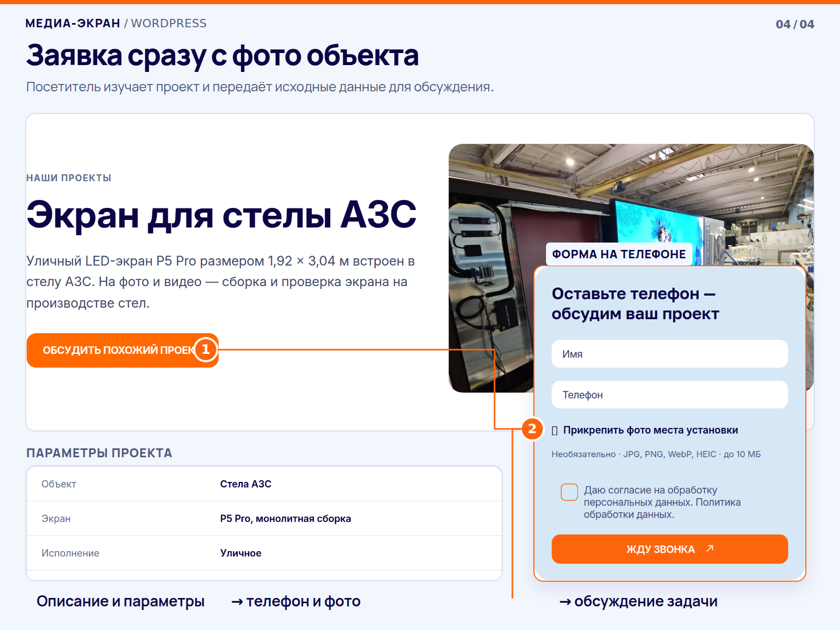Click the slide title «Заявка сразу с фото объекта»
This screenshot has width=840, height=630.
point(223,56)
